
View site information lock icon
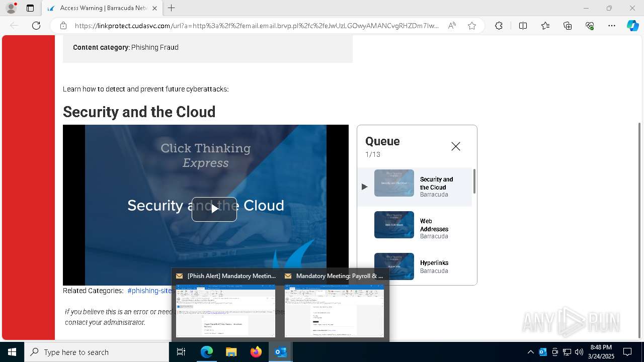coord(63,26)
